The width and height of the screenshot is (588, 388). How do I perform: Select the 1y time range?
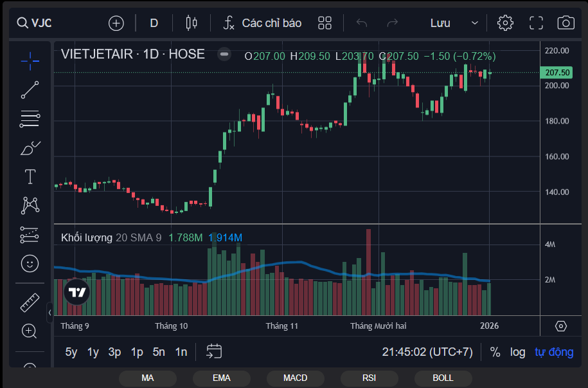93,352
